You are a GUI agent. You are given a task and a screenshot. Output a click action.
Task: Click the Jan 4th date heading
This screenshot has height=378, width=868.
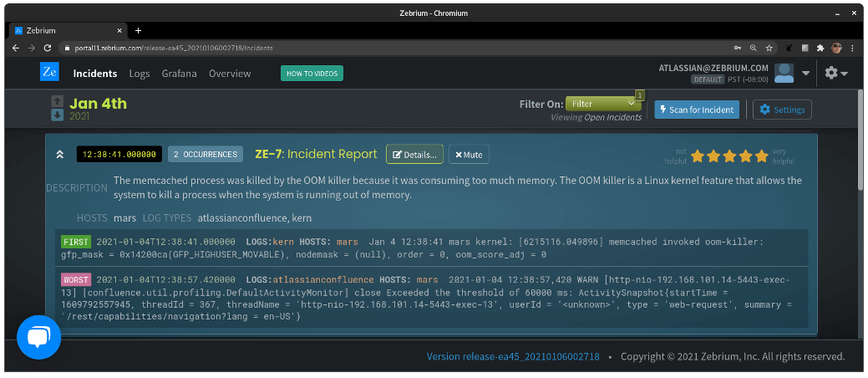pyautogui.click(x=98, y=103)
